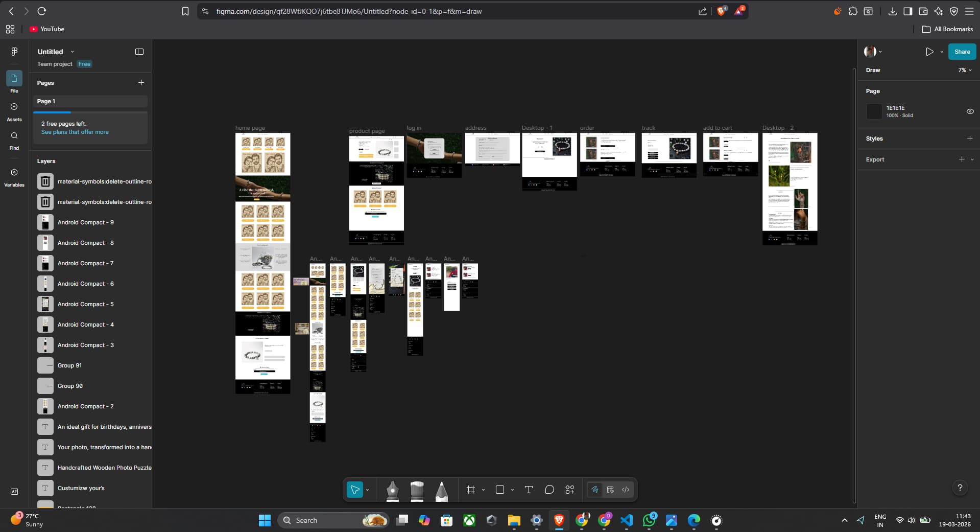Screen dimensions: 980x532
Task: Select Page 1 in Pages list
Action: point(90,101)
